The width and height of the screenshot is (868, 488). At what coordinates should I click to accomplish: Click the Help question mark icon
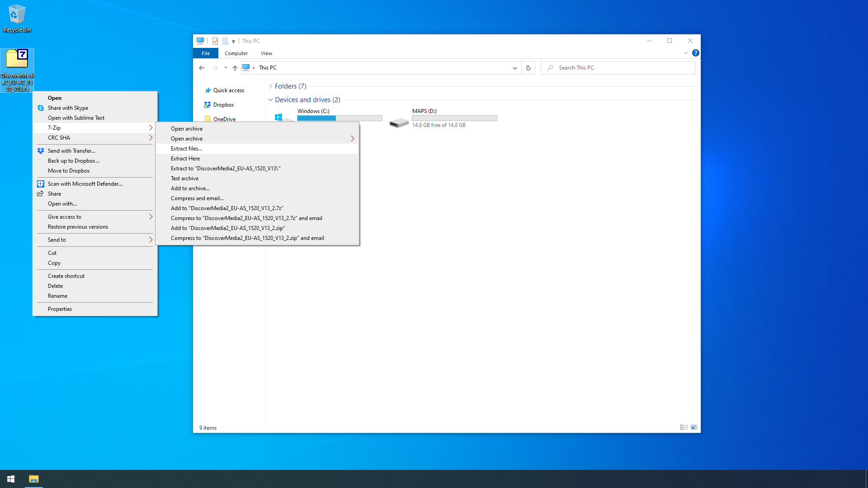click(x=695, y=53)
